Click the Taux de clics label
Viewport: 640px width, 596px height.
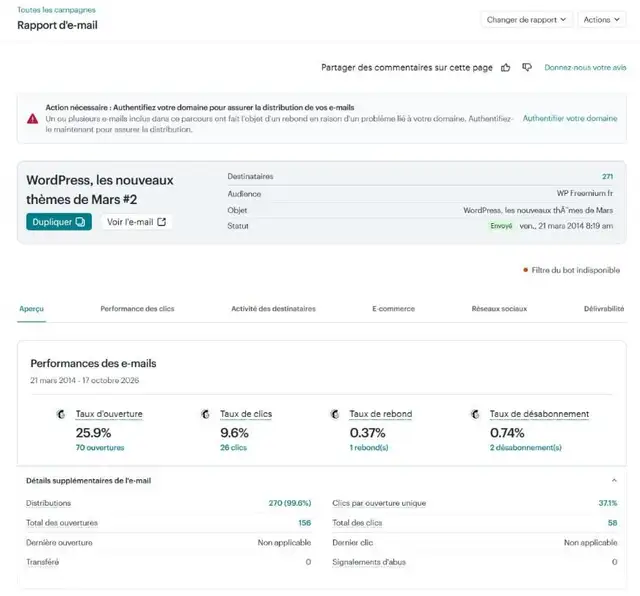pos(246,414)
